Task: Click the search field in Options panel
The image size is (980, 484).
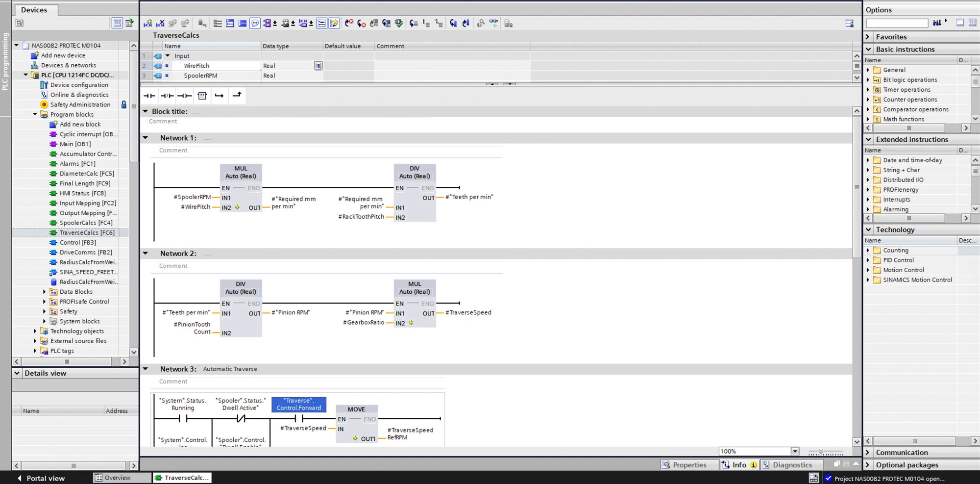Action: pyautogui.click(x=897, y=23)
